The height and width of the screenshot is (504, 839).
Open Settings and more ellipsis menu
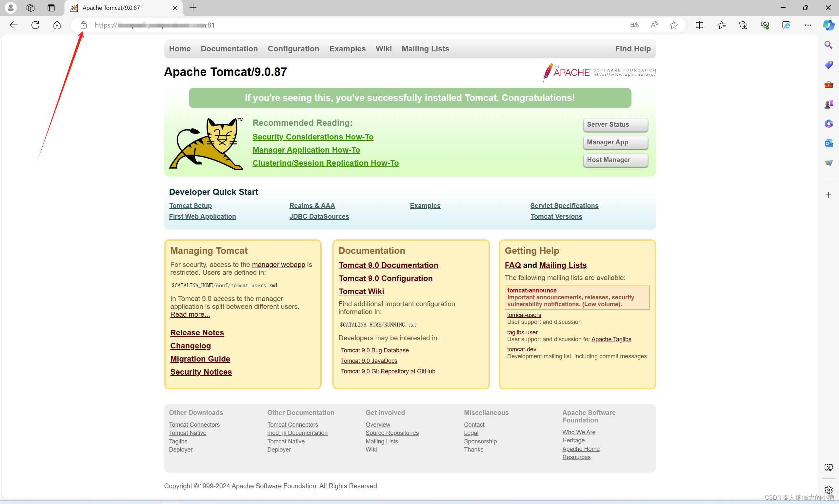(808, 25)
